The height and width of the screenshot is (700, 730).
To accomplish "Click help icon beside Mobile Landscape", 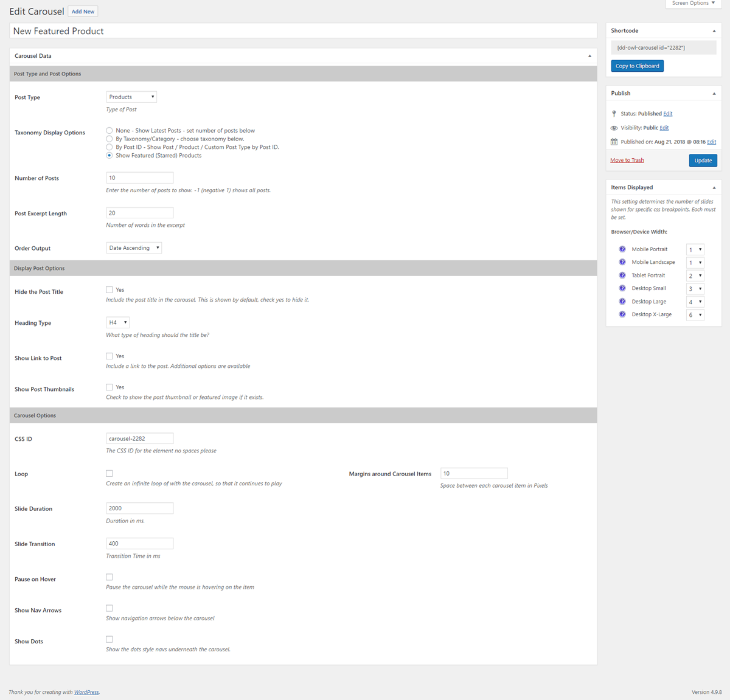I will (x=622, y=262).
